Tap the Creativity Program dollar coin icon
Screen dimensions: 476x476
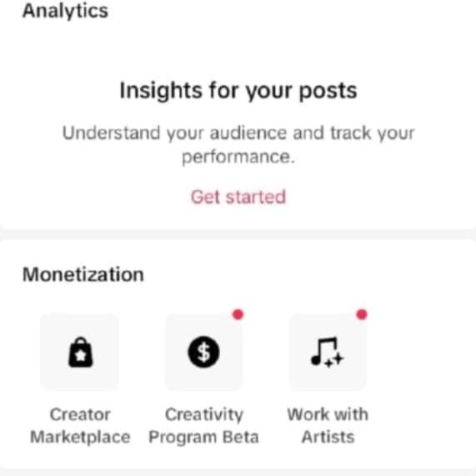click(x=203, y=352)
